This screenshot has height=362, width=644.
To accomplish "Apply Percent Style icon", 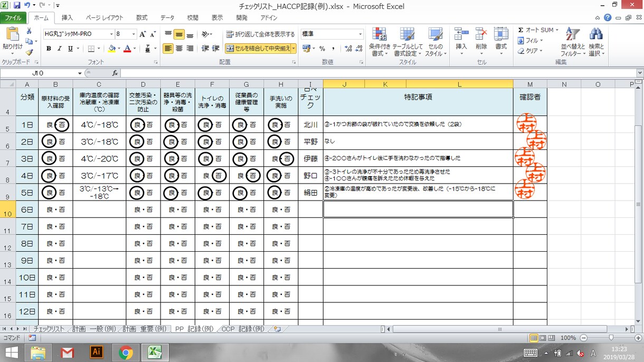I will click(322, 49).
